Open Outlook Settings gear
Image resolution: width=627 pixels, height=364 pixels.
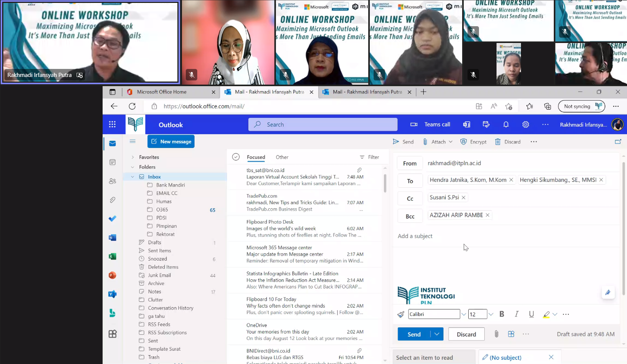pyautogui.click(x=526, y=124)
